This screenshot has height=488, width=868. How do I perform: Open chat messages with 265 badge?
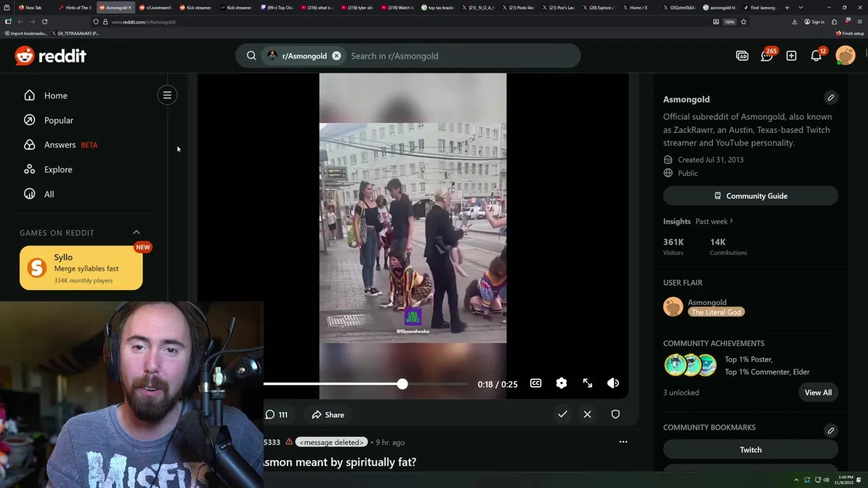[767, 56]
